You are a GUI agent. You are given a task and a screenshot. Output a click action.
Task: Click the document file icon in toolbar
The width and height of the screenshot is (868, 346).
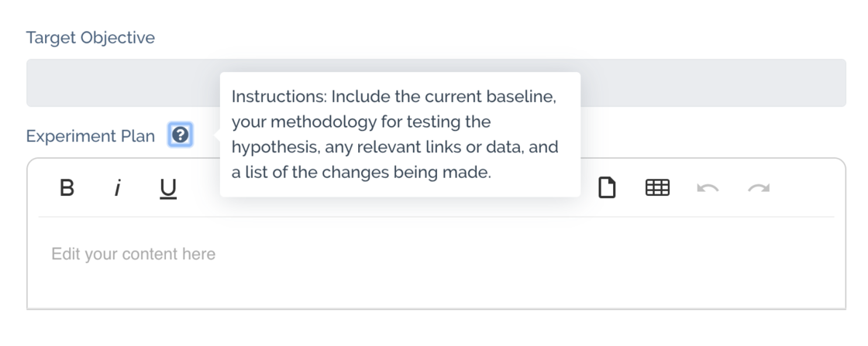click(608, 187)
